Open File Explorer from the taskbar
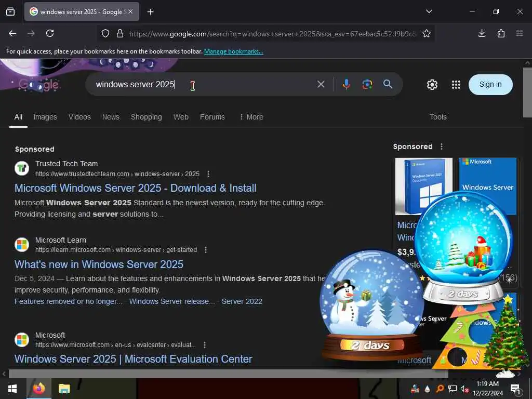Screen dimensions: 532x399 64,389
